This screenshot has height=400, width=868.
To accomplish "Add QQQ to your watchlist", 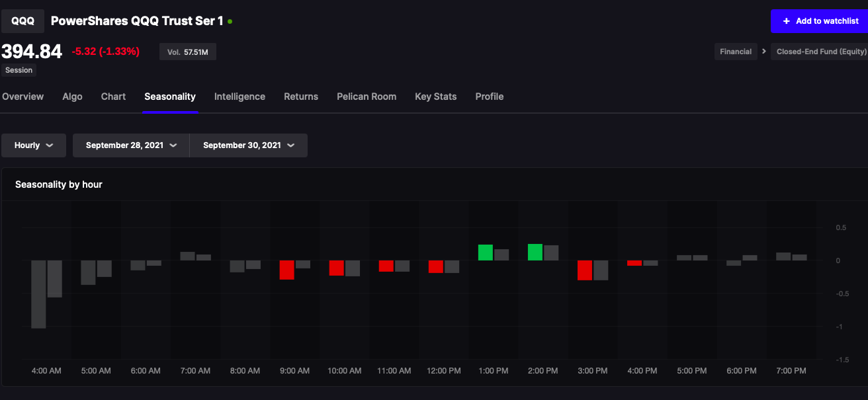I will click(x=819, y=21).
